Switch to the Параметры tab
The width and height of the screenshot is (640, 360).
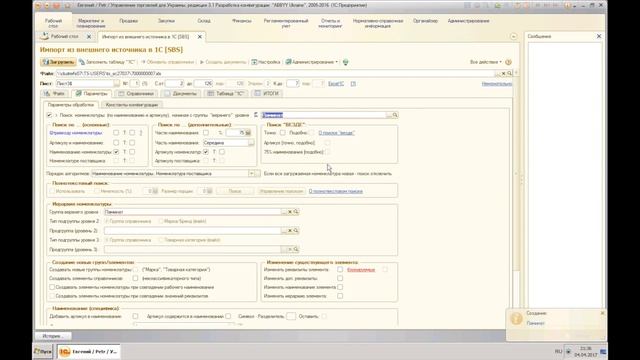[91, 93]
